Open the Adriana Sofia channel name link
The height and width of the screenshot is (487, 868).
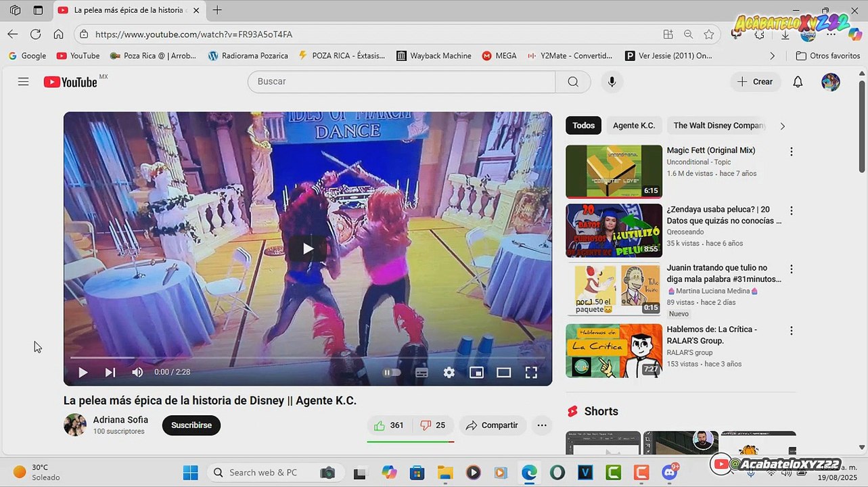(120, 419)
